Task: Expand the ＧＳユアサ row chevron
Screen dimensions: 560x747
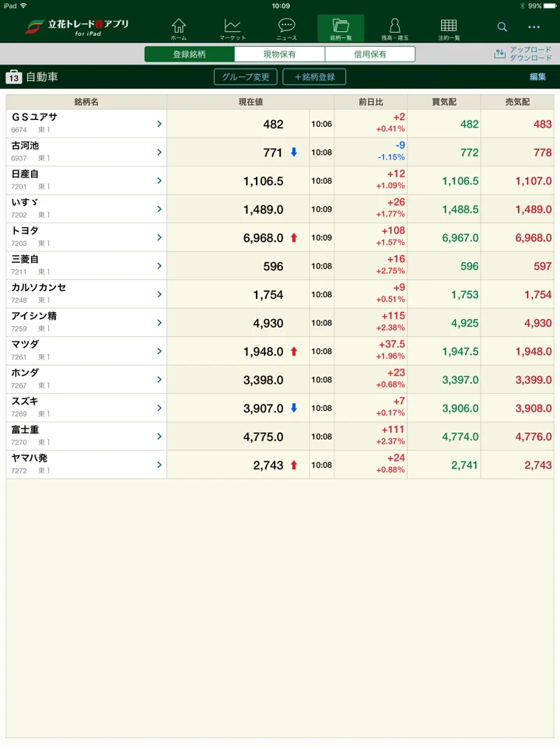Action: pos(159,124)
